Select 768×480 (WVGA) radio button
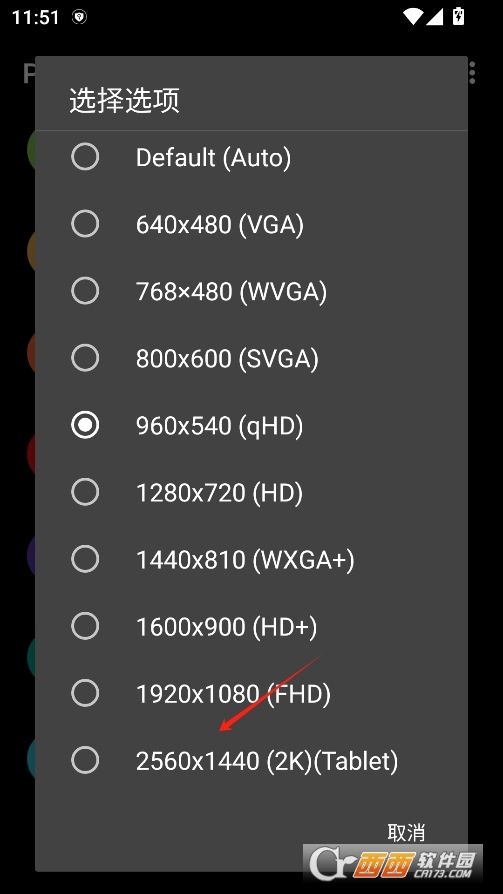This screenshot has height=894, width=503. 85,291
